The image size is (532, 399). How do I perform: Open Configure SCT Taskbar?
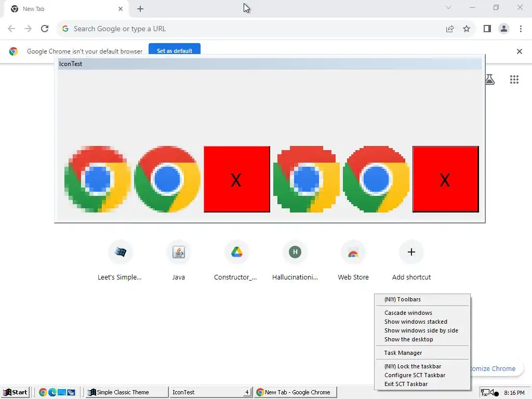pyautogui.click(x=422, y=375)
